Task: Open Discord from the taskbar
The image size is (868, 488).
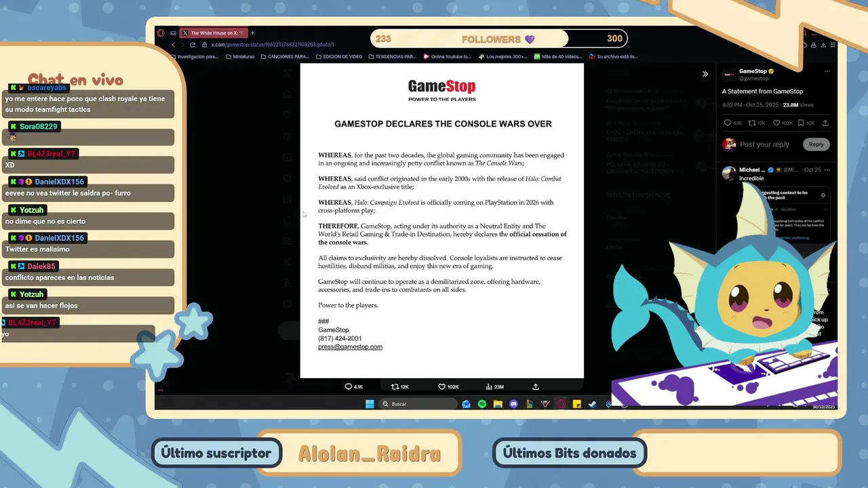Action: click(513, 404)
